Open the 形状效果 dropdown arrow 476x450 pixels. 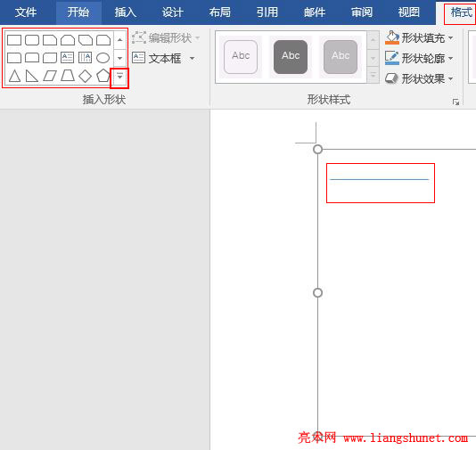(x=450, y=78)
